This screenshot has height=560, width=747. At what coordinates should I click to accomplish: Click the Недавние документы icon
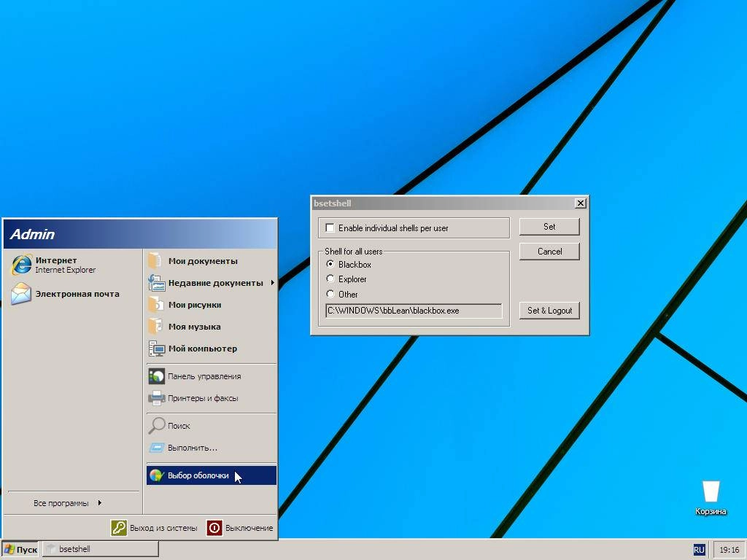click(x=156, y=283)
